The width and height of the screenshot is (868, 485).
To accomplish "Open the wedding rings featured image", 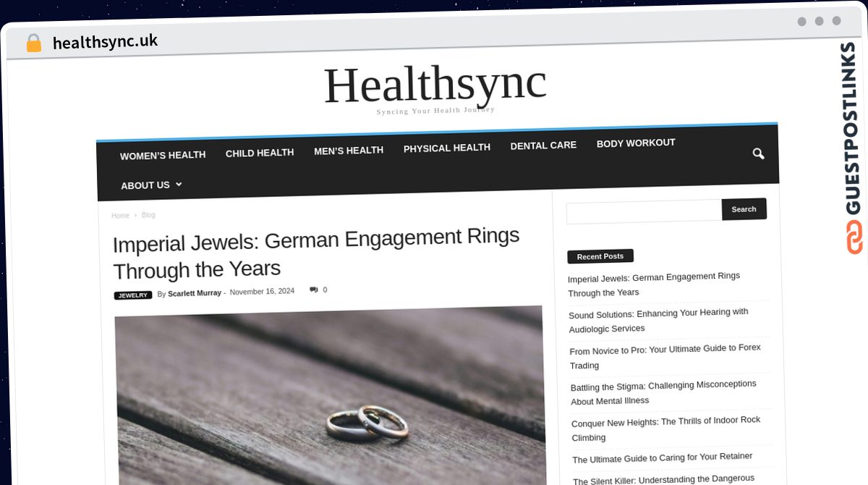I will [x=330, y=395].
